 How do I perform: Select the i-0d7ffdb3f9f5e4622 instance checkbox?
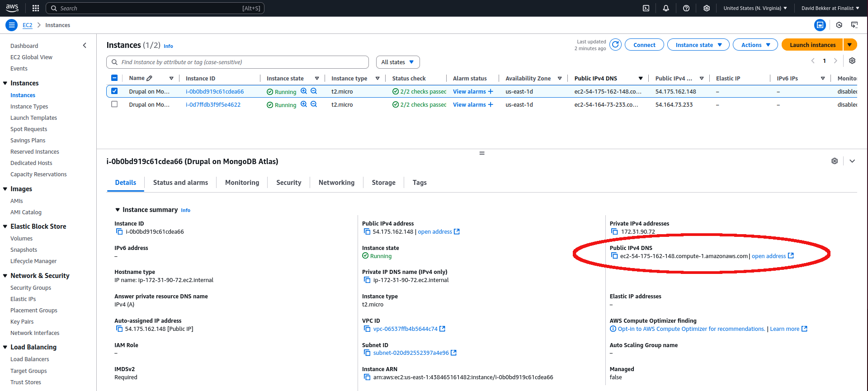[x=114, y=104]
